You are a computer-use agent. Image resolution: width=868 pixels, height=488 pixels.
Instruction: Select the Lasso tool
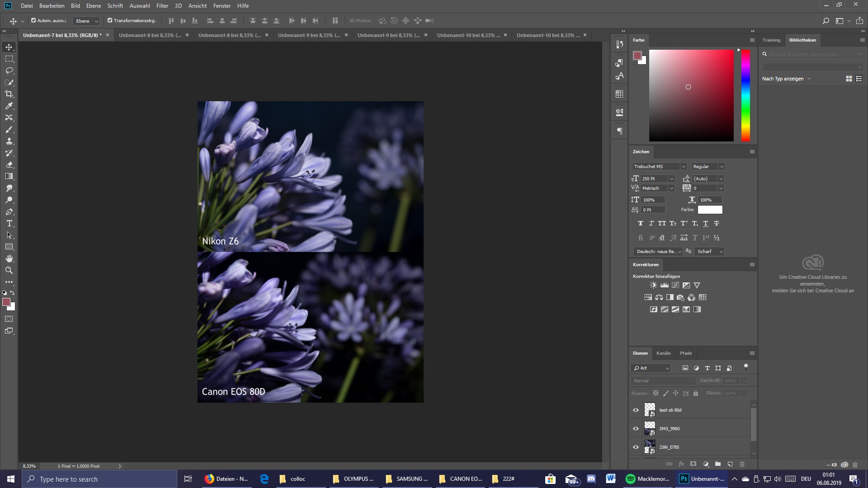(9, 70)
